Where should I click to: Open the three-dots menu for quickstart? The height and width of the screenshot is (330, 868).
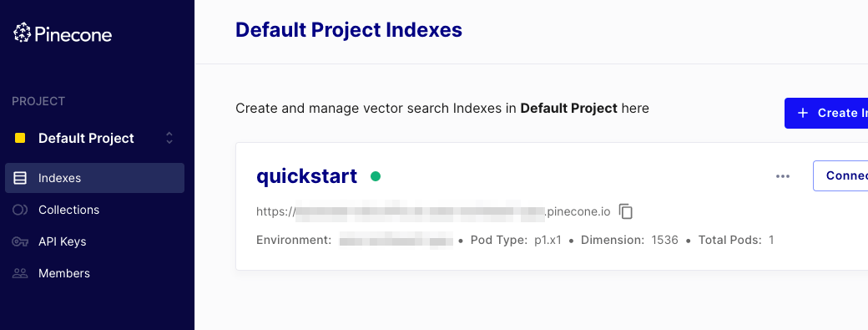(783, 176)
